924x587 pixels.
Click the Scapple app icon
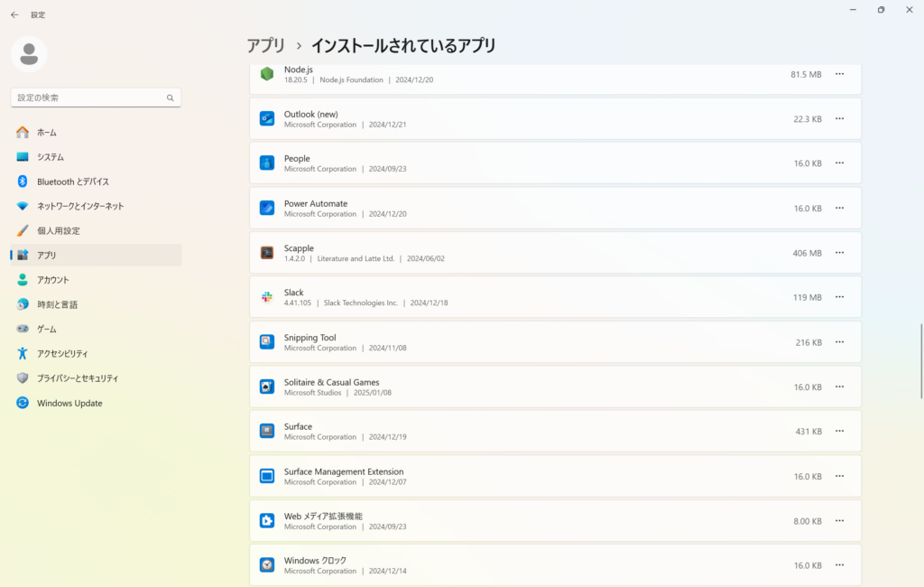(x=267, y=253)
